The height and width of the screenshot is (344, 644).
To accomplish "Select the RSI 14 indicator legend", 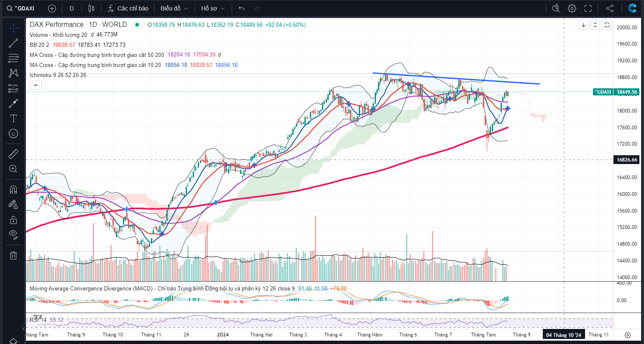I will point(38,320).
